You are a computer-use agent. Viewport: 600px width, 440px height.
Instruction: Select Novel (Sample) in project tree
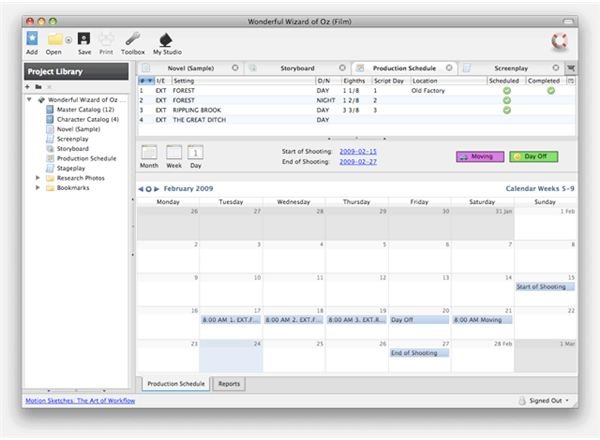(x=78, y=129)
